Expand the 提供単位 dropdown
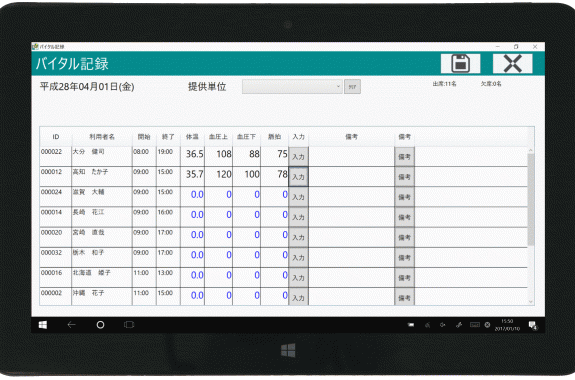 [292, 87]
